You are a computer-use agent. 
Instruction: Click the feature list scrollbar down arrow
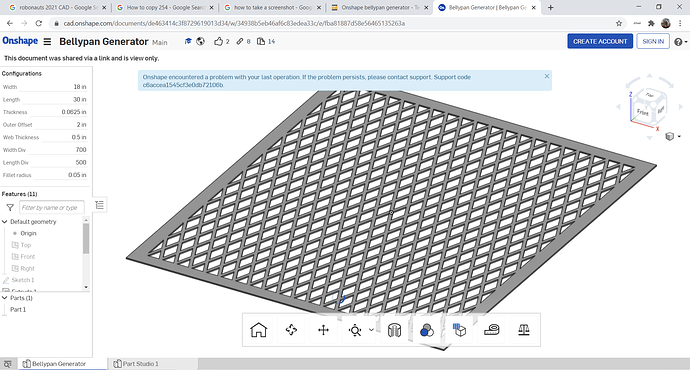[86, 287]
